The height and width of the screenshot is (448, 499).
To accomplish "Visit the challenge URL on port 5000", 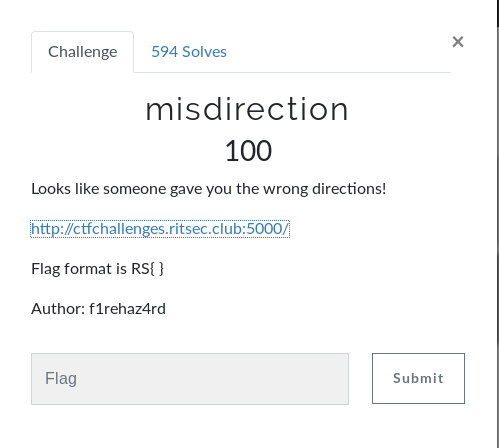I will 160,229.
